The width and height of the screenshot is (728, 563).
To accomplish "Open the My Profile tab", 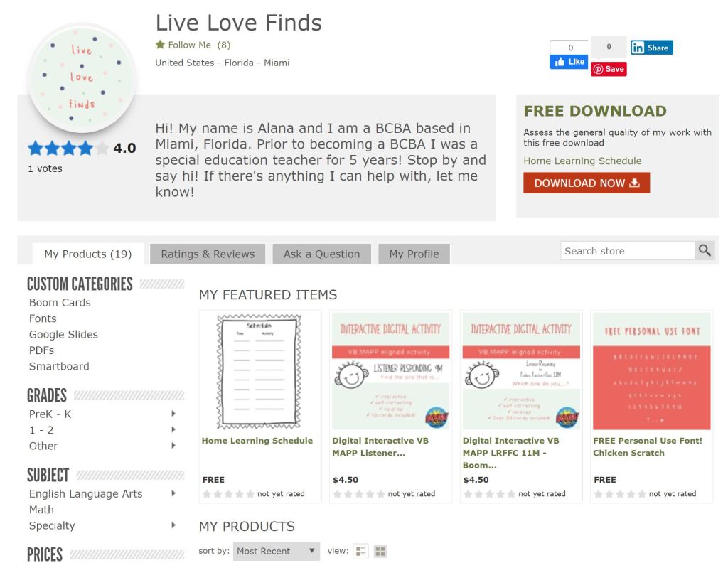I will [x=414, y=254].
